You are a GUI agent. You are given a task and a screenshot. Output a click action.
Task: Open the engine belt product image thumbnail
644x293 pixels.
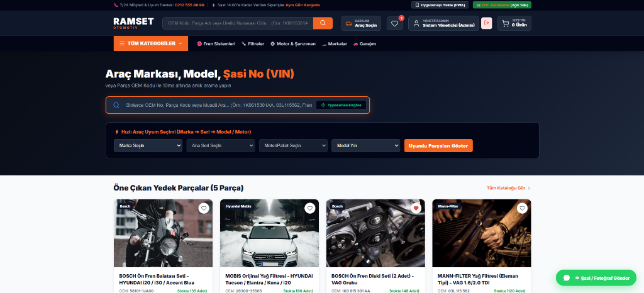375,233
